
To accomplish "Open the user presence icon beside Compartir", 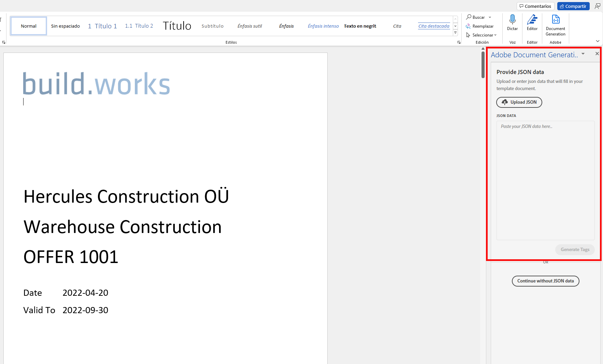I will (x=597, y=6).
